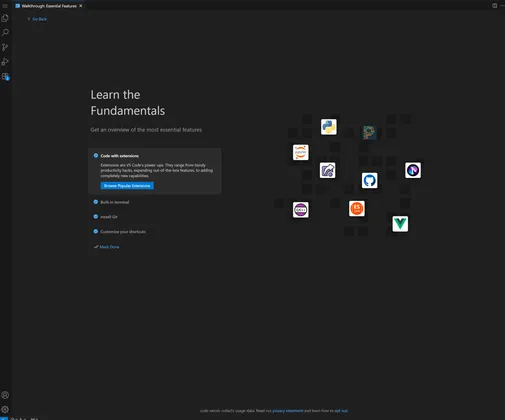
Task: Open the Run and Debug view
Action: point(5,62)
